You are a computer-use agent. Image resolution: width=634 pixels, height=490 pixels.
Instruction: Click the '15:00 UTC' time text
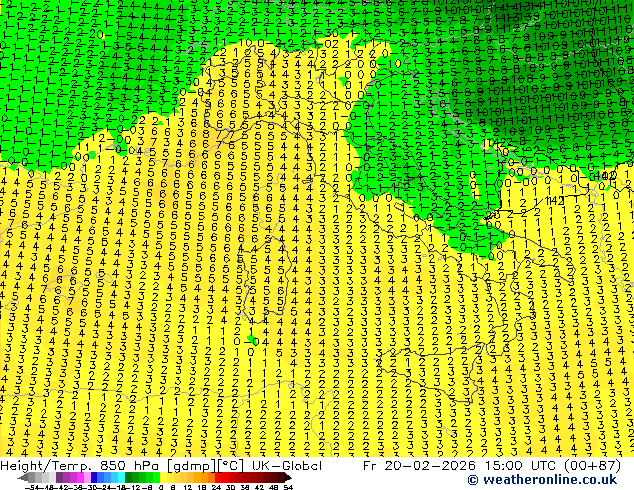tap(521, 466)
